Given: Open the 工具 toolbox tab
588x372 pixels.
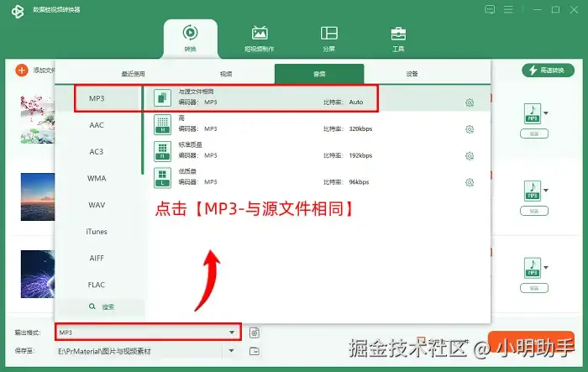Looking at the screenshot, I should coord(398,39).
